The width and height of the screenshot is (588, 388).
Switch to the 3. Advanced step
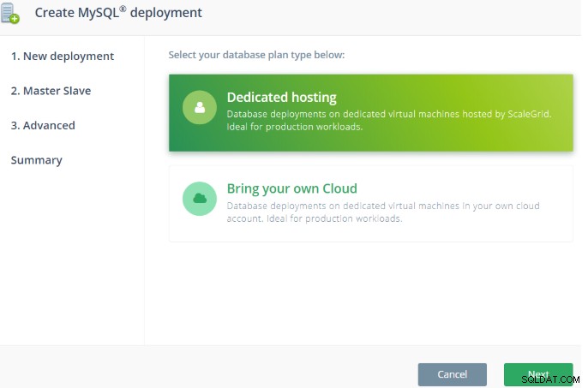click(43, 125)
